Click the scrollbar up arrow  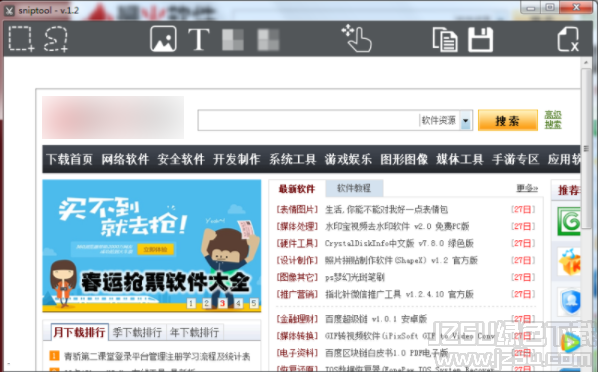(x=586, y=62)
